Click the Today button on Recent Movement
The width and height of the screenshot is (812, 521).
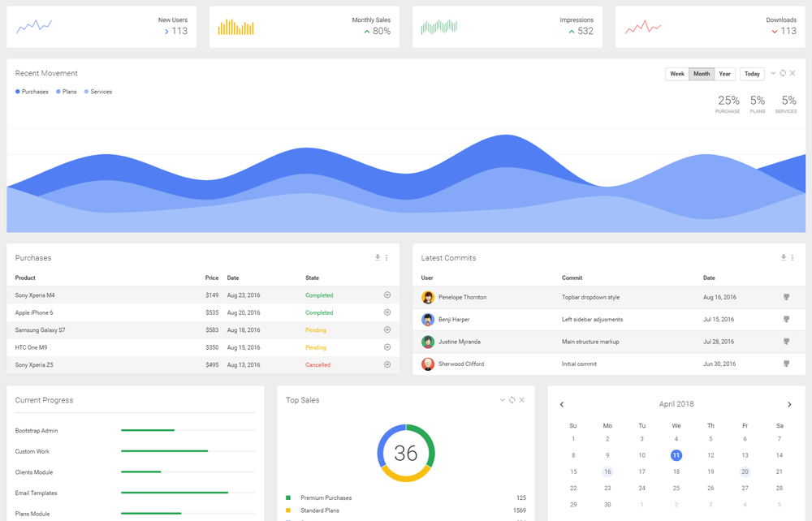751,73
